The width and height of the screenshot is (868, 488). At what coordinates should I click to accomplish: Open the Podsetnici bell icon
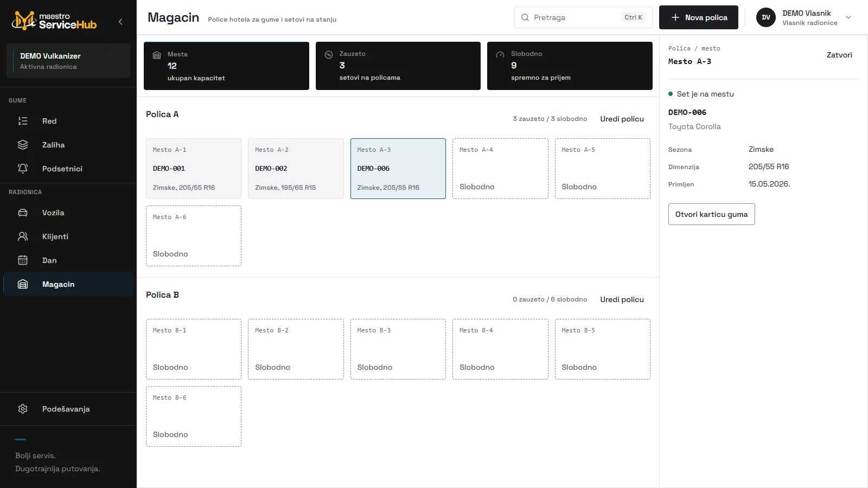pos(23,169)
